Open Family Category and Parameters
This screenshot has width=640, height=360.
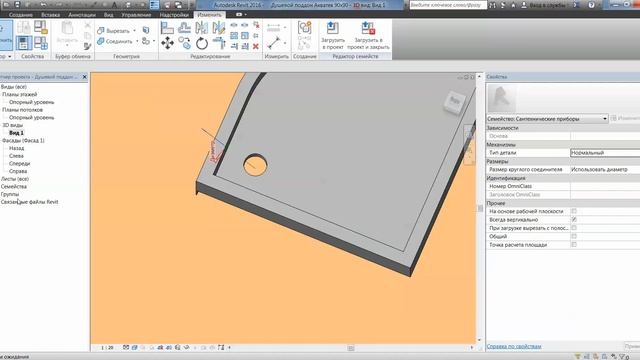click(x=40, y=27)
